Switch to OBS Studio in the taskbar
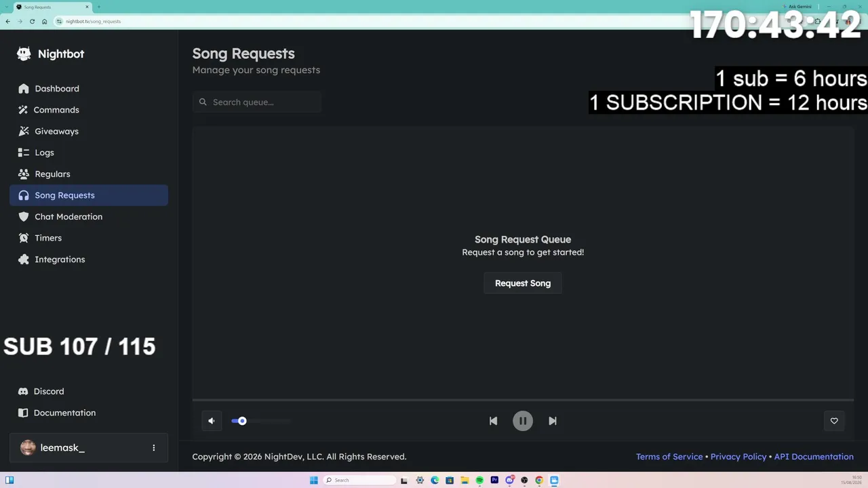Screen dimensions: 868x488 pyautogui.click(x=524, y=481)
